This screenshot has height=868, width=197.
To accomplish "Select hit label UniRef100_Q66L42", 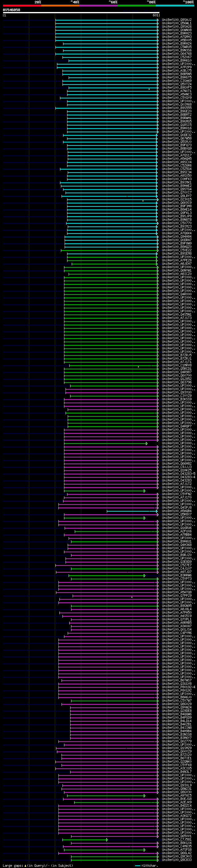I will tap(177, 853).
